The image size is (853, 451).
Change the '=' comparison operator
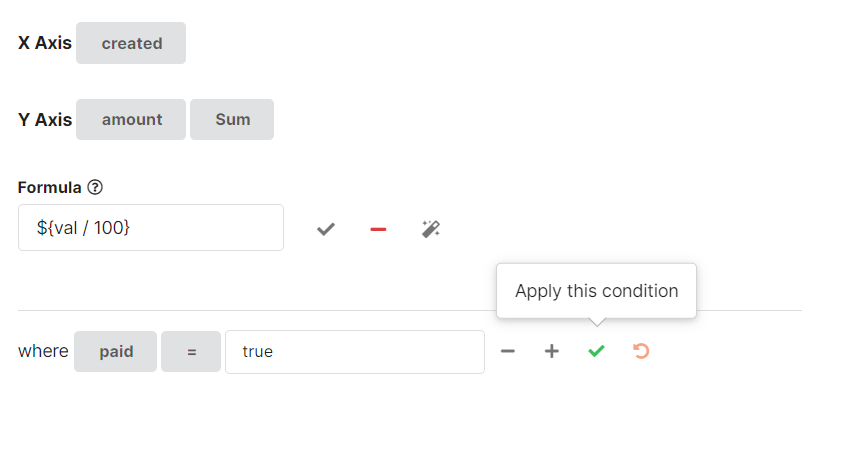191,352
